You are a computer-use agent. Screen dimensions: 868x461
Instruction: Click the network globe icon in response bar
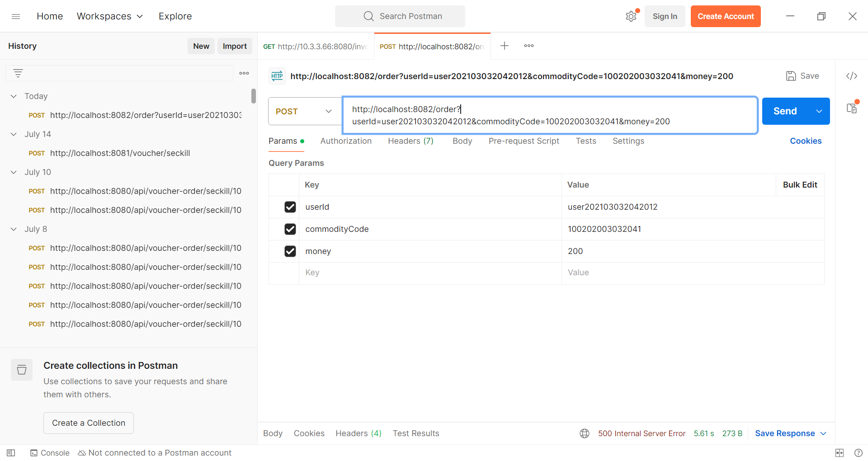(585, 433)
